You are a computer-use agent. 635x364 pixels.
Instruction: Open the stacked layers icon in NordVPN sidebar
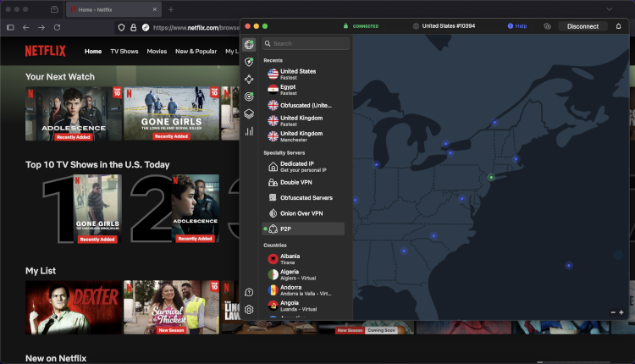point(249,113)
